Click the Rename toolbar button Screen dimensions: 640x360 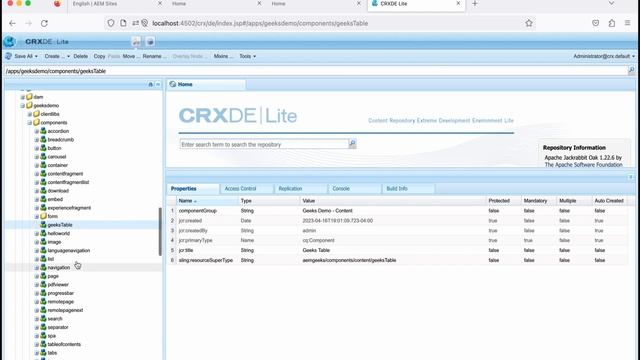point(154,56)
